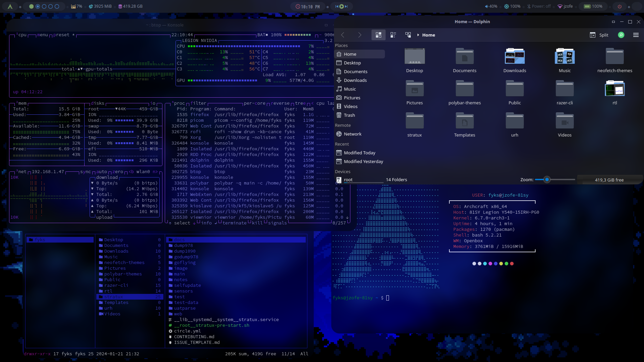This screenshot has height=362, width=644.
Task: Toggle per-core in btop proc box
Action: click(255, 103)
